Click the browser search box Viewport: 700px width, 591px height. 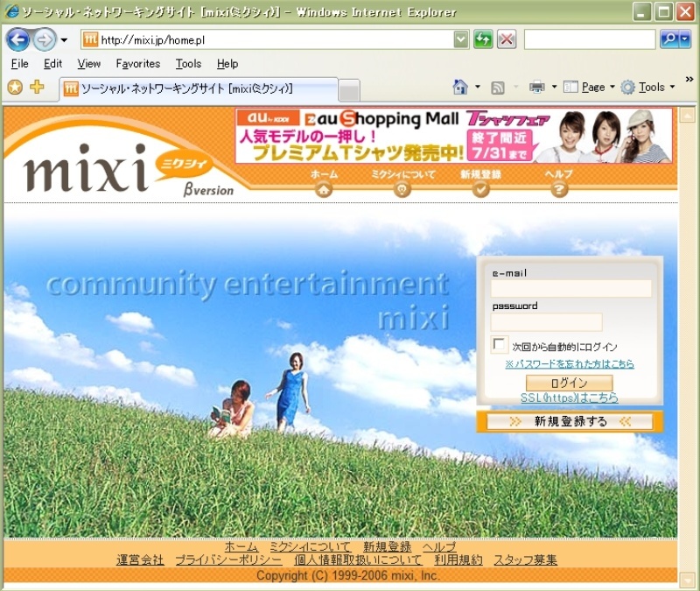589,39
